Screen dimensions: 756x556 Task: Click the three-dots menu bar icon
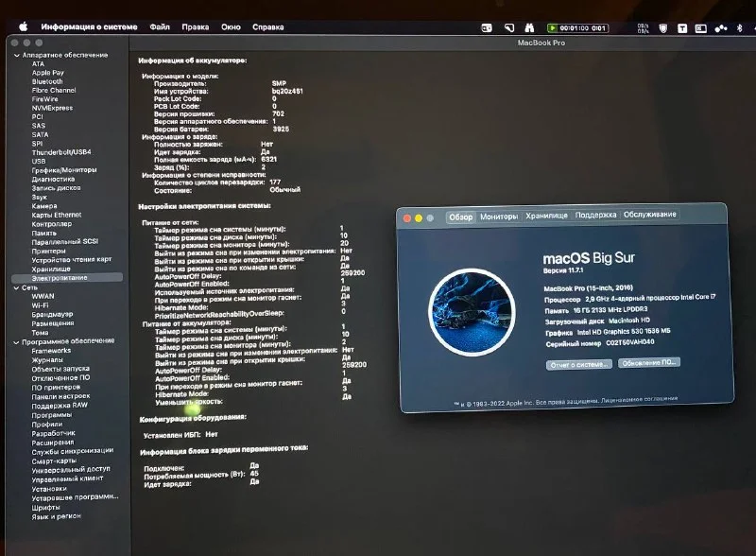point(721,28)
